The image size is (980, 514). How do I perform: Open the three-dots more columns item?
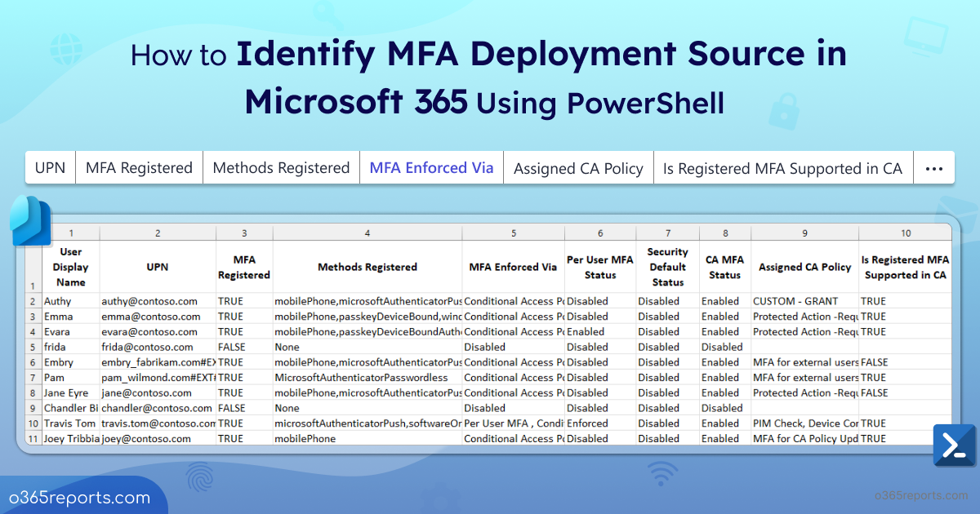coord(934,169)
